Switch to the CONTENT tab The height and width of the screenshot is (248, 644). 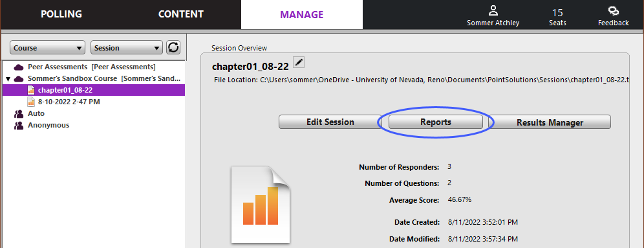[x=180, y=14]
